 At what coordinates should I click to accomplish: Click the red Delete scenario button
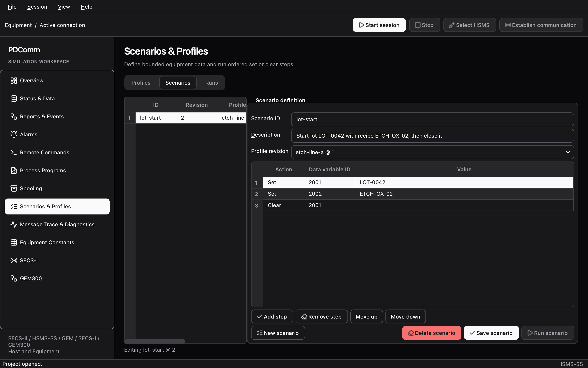432,333
